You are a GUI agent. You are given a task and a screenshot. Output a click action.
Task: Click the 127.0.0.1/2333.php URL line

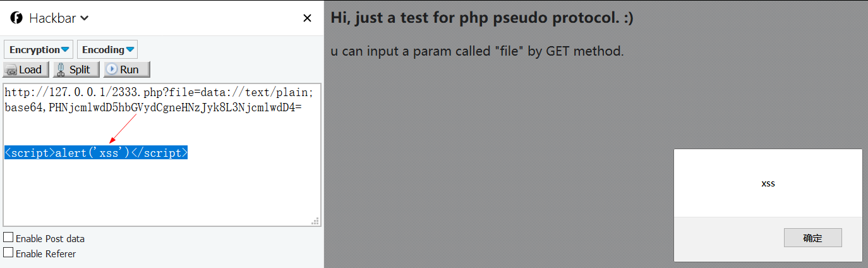(158, 93)
